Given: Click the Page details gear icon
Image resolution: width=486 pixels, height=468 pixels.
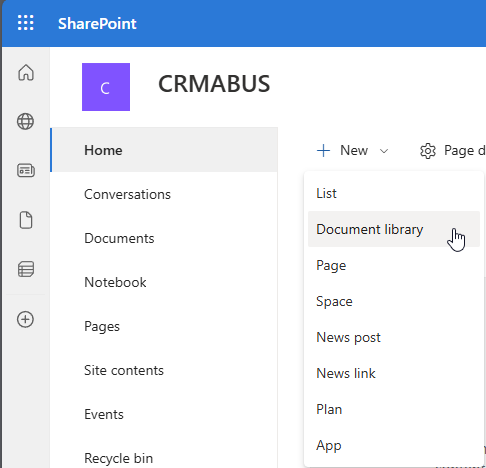Looking at the screenshot, I should tap(428, 151).
